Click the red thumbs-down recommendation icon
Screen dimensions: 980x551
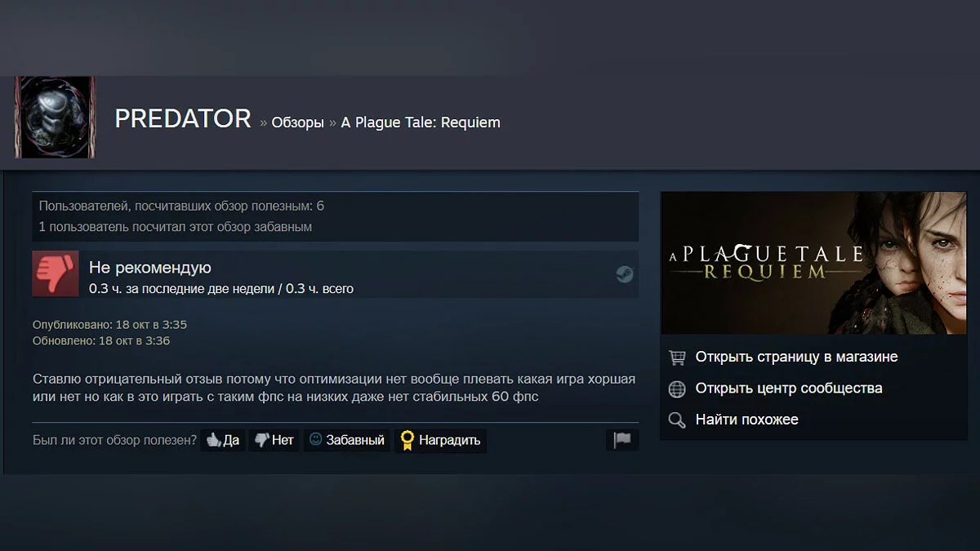pos(56,273)
